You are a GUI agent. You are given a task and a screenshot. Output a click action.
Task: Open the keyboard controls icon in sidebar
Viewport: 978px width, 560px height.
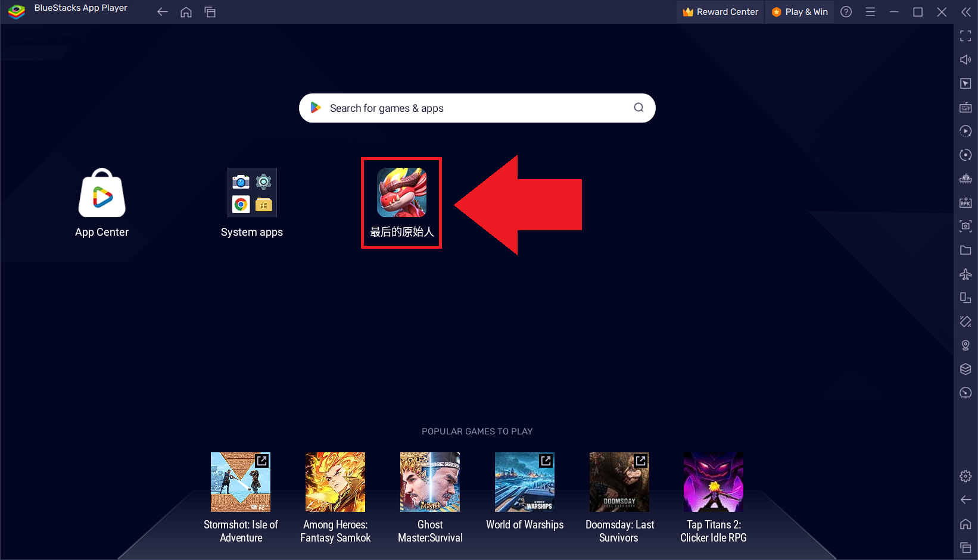pyautogui.click(x=965, y=108)
